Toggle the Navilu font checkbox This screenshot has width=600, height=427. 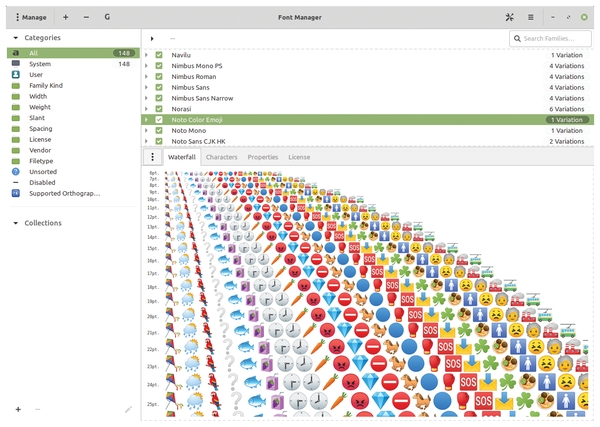[x=159, y=55]
